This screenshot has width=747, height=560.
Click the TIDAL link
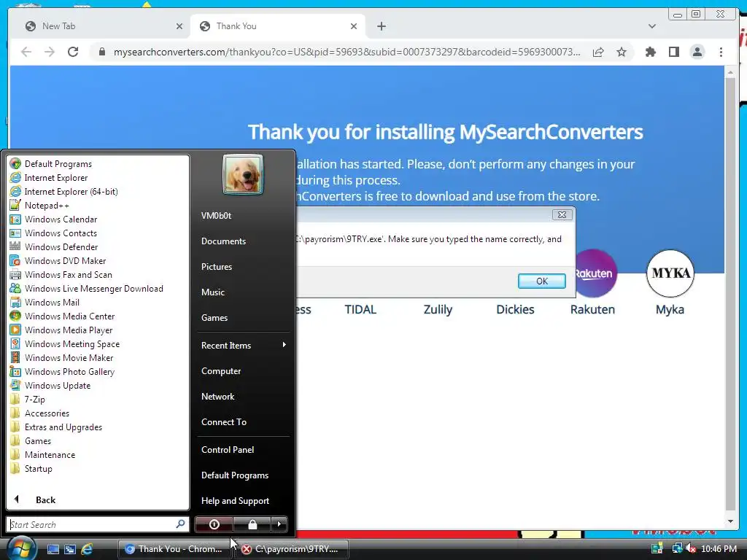tap(360, 309)
